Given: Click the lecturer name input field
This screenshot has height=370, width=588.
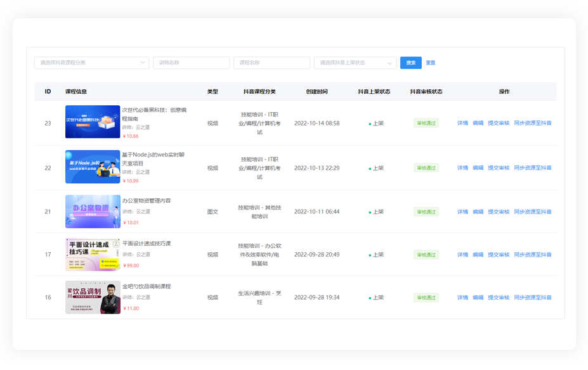Looking at the screenshot, I should click(191, 63).
